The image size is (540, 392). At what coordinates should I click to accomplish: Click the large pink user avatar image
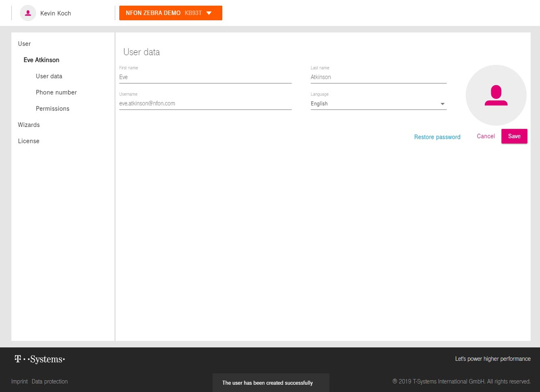pyautogui.click(x=496, y=95)
